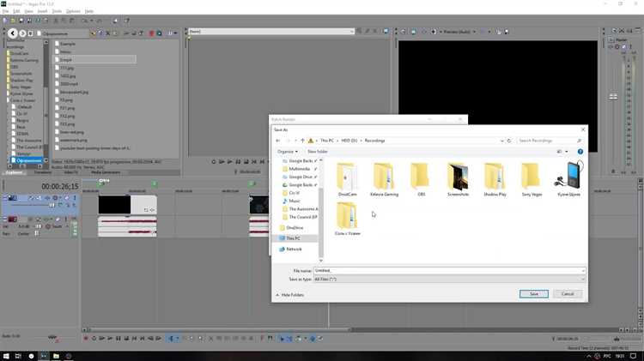Open the Organize dropdown menu
This screenshot has width=644, height=361.
point(287,152)
